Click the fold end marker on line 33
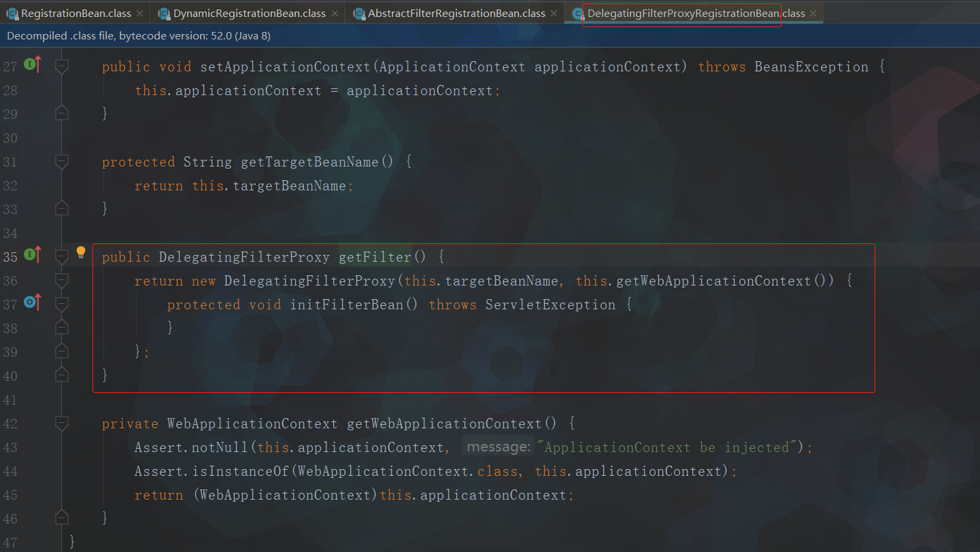980x552 pixels. 62,209
